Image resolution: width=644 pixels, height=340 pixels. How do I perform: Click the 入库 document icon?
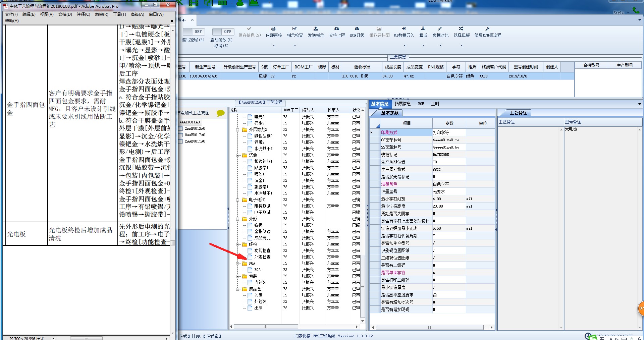(250, 295)
